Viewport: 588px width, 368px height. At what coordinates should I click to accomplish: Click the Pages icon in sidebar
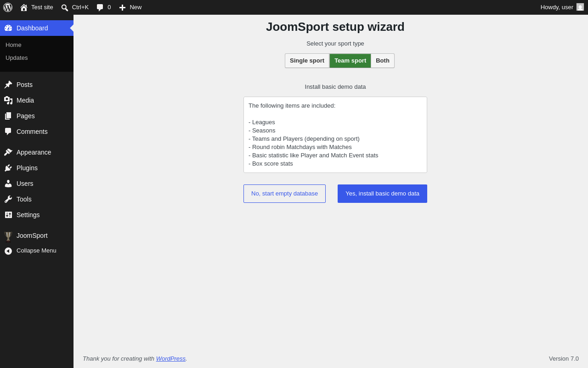(x=8, y=116)
